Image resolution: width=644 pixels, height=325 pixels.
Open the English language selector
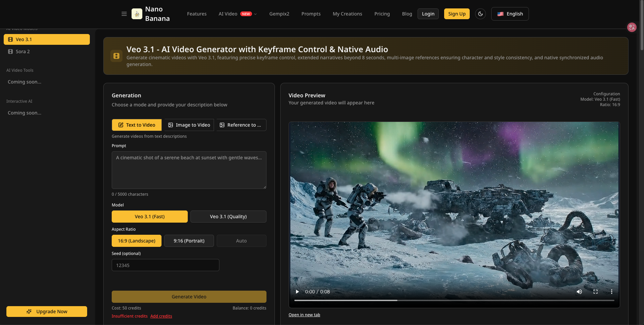click(510, 14)
